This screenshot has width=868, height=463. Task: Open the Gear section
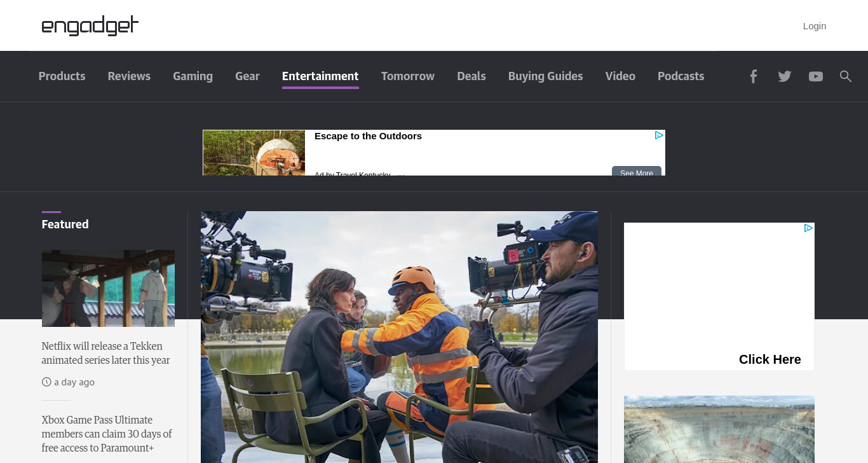click(x=247, y=76)
